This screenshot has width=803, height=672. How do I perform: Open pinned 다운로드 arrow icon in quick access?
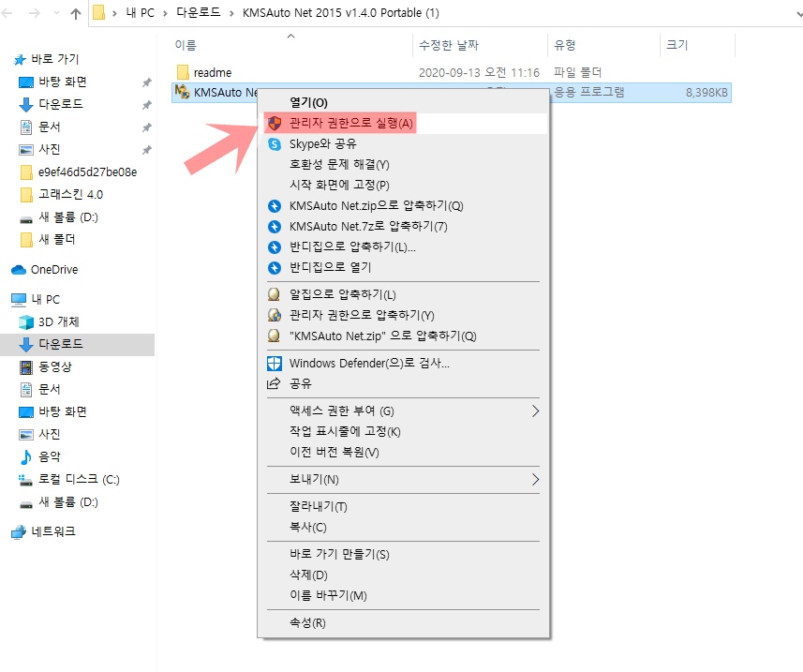(x=26, y=104)
